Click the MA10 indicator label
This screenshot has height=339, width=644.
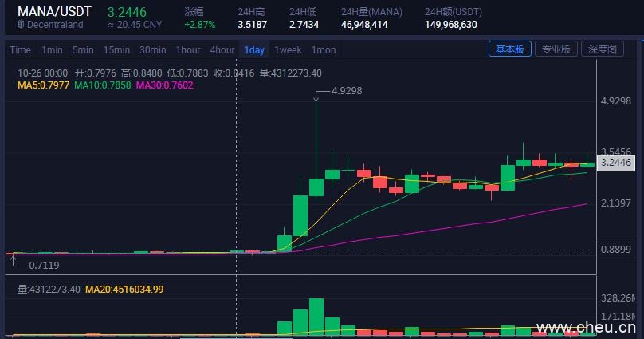coord(102,85)
